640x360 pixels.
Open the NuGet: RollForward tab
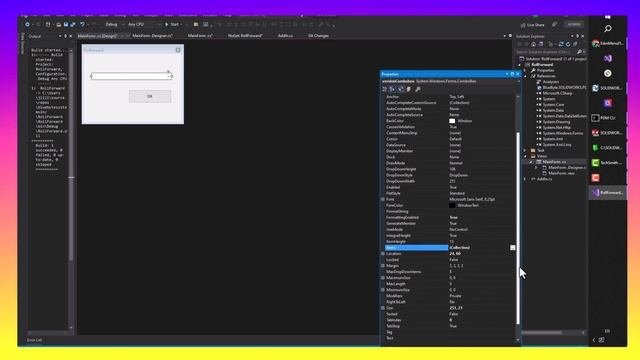pyautogui.click(x=245, y=36)
